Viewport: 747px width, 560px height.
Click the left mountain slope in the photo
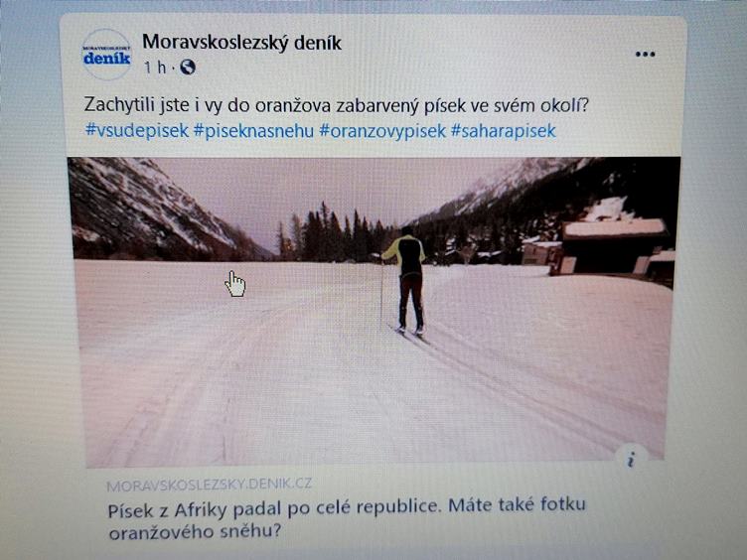(152, 210)
